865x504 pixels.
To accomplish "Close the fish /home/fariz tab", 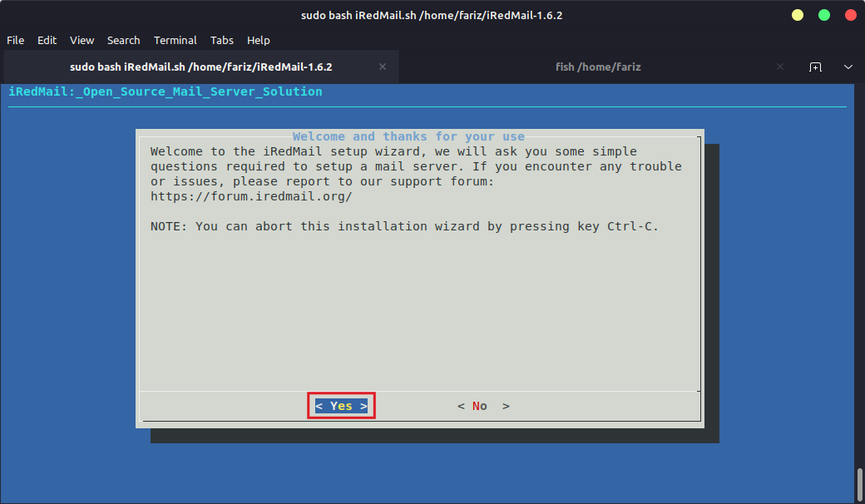I will (779, 67).
